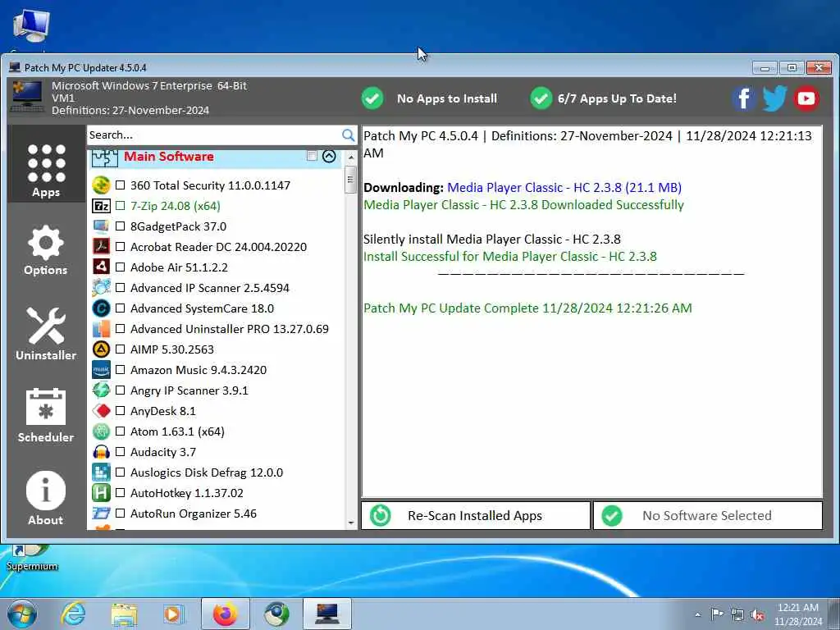The image size is (840, 630).
Task: Click the muted volume tray icon
Action: pyautogui.click(x=757, y=614)
